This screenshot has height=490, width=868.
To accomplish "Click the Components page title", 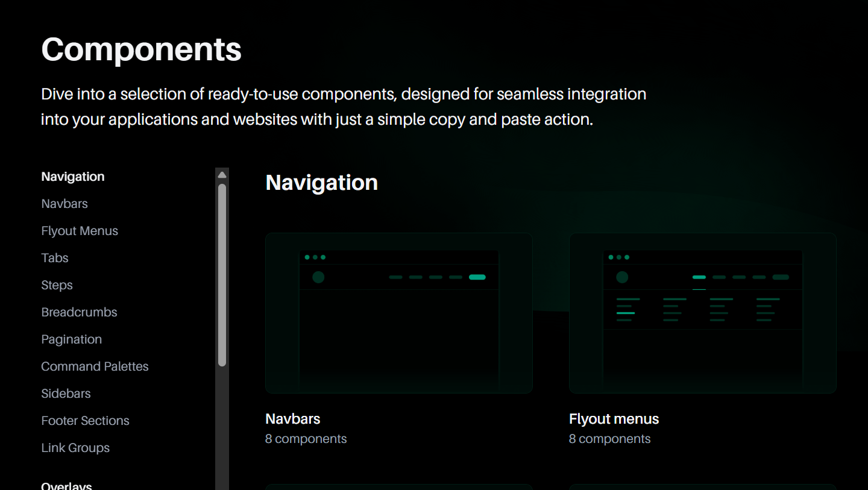I will [x=142, y=49].
